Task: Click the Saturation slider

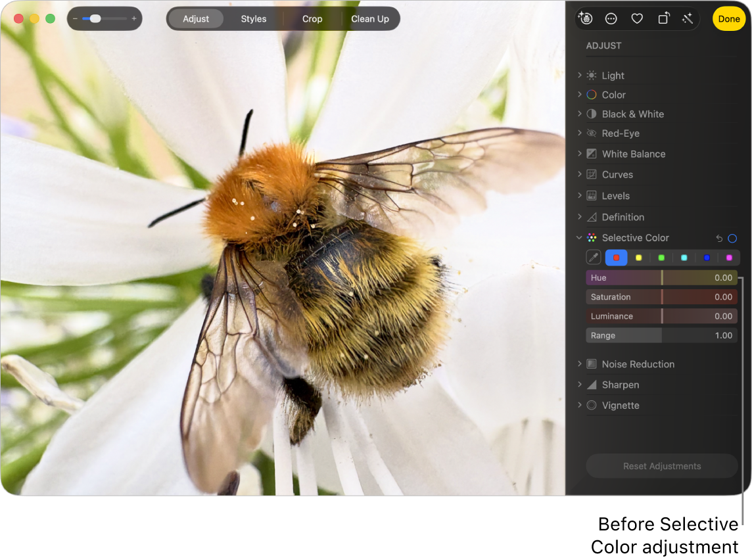Action: click(661, 297)
